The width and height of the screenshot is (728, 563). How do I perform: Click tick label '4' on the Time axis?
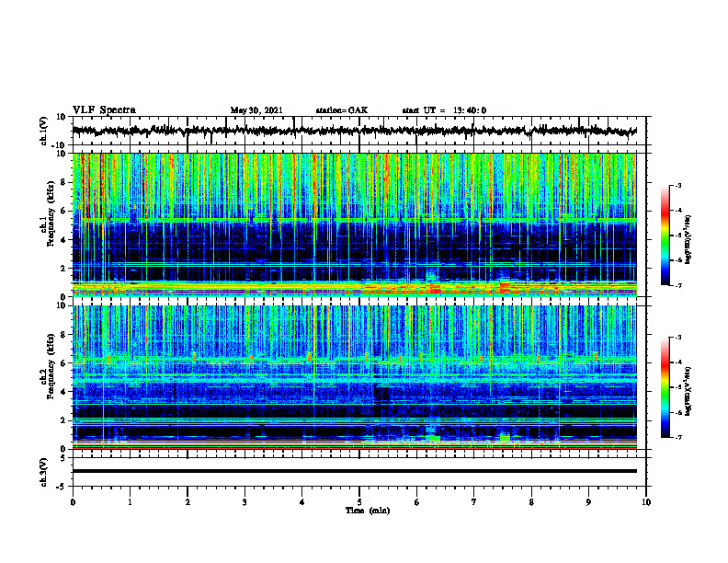tap(301, 502)
